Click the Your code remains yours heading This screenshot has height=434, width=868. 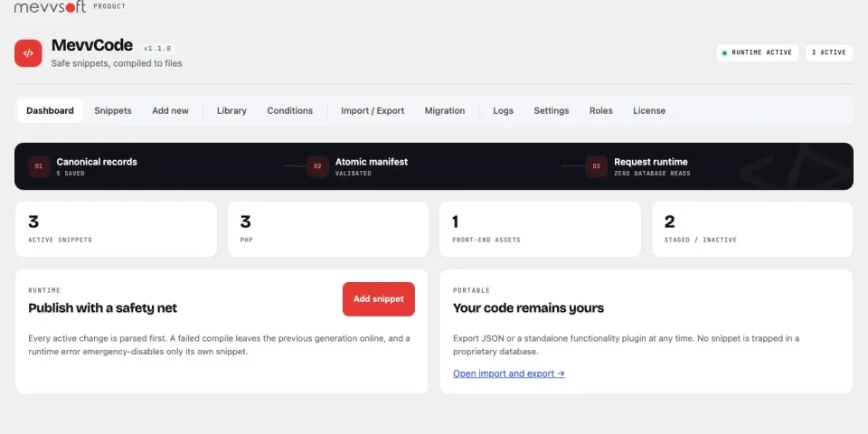click(x=529, y=308)
